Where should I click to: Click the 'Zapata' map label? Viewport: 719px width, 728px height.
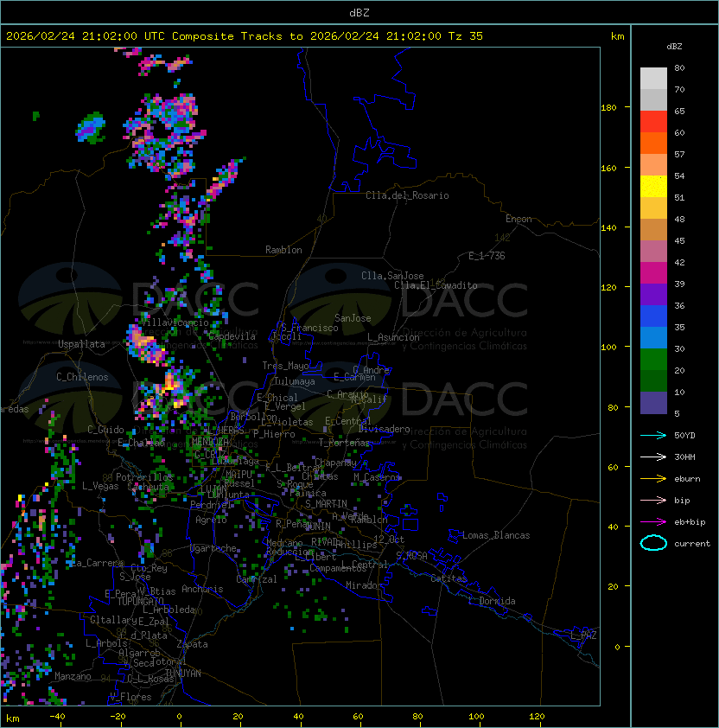(192, 644)
